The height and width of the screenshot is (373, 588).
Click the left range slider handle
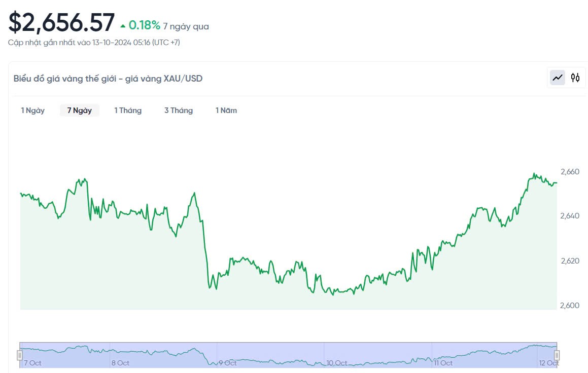[x=20, y=355]
